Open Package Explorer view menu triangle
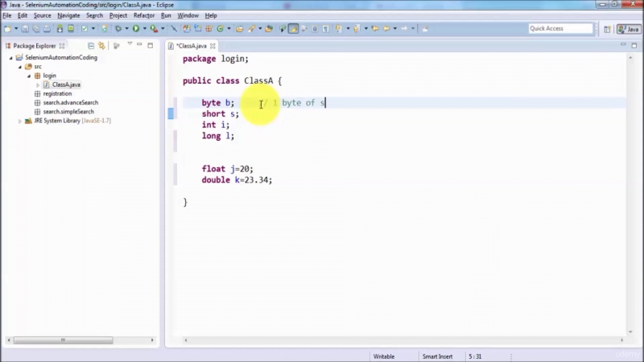 (x=130, y=44)
